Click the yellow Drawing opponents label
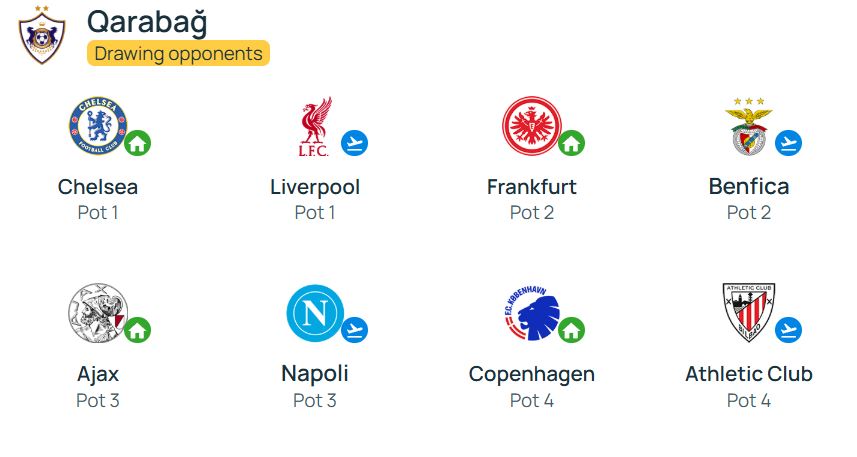857x457 pixels. [178, 53]
